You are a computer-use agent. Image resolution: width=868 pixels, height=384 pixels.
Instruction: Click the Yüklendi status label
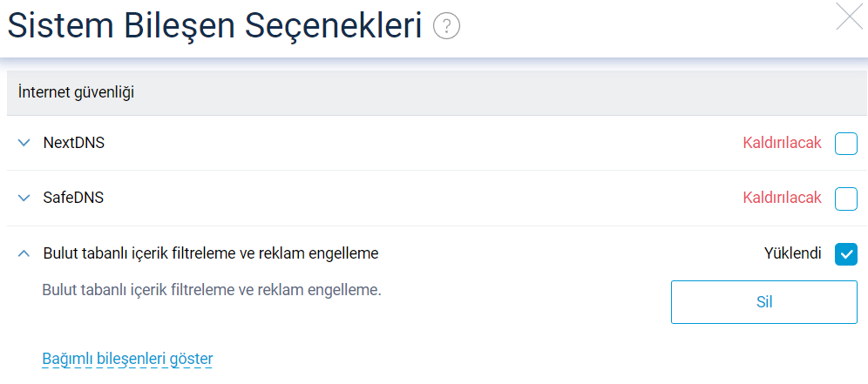point(793,254)
